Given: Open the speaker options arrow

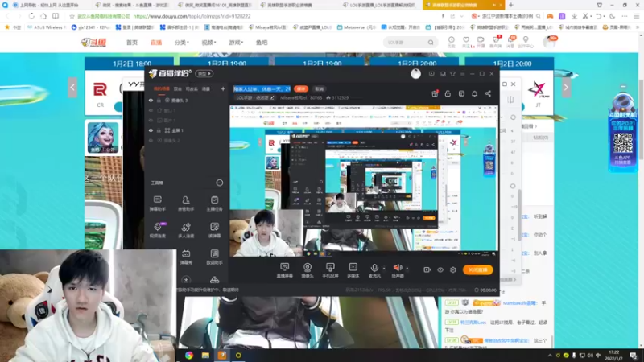Looking at the screenshot, I should point(407,269).
